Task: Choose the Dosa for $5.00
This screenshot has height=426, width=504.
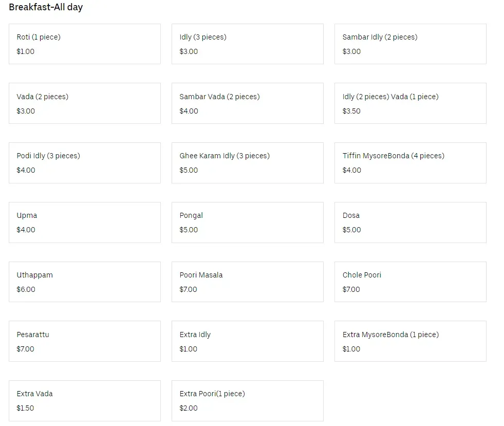Action: pos(410,223)
